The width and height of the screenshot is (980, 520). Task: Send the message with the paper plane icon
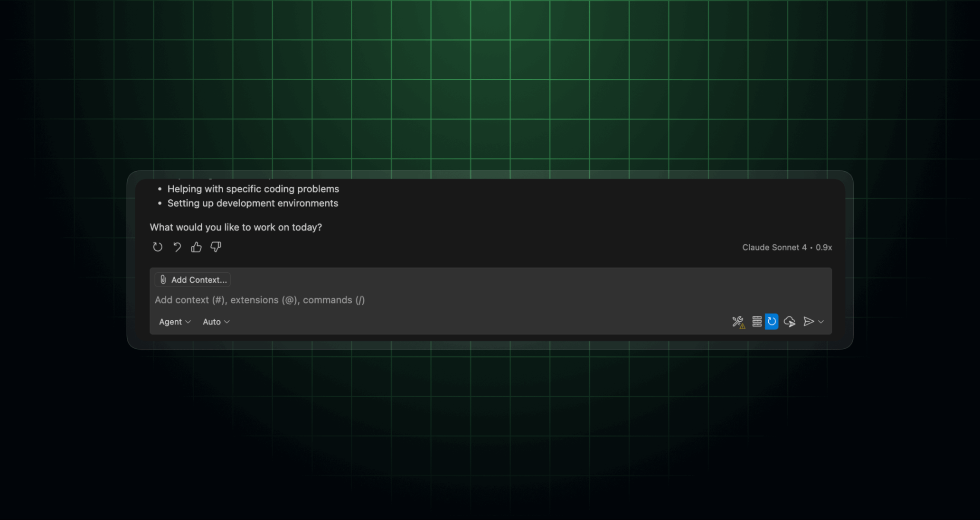point(808,322)
